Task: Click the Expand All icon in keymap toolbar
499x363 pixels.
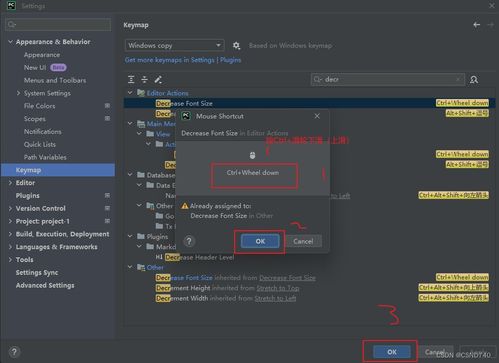Action: pyautogui.click(x=131, y=79)
